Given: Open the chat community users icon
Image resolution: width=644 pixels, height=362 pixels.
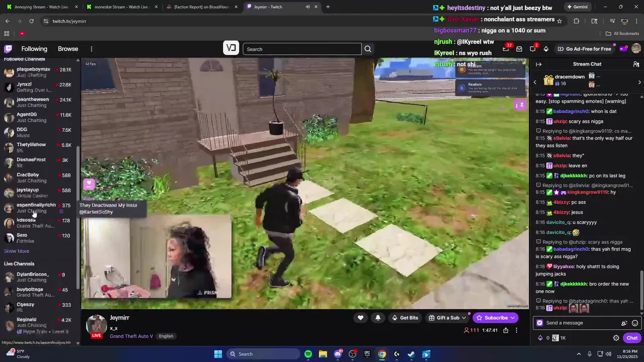Looking at the screenshot, I should pyautogui.click(x=636, y=64).
